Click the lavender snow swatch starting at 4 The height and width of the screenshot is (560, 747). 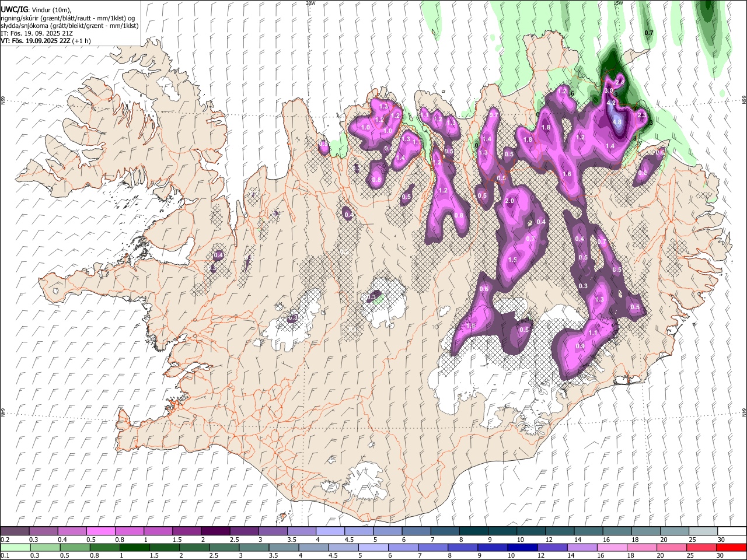click(x=330, y=531)
